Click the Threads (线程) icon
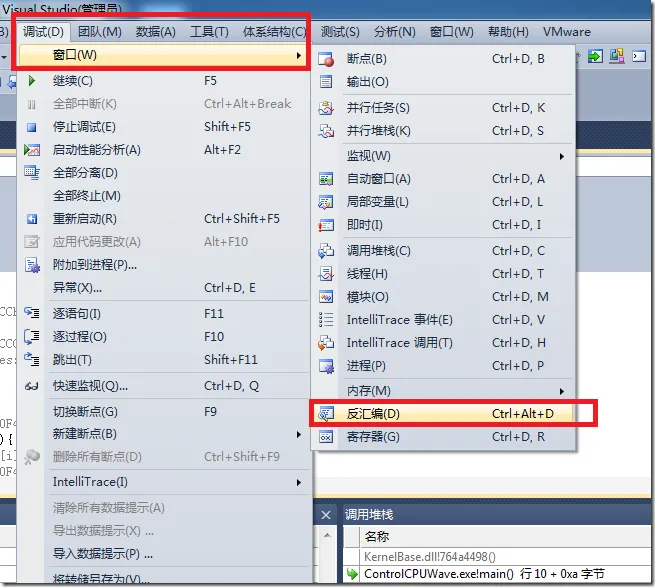This screenshot has height=587, width=655. click(x=326, y=274)
